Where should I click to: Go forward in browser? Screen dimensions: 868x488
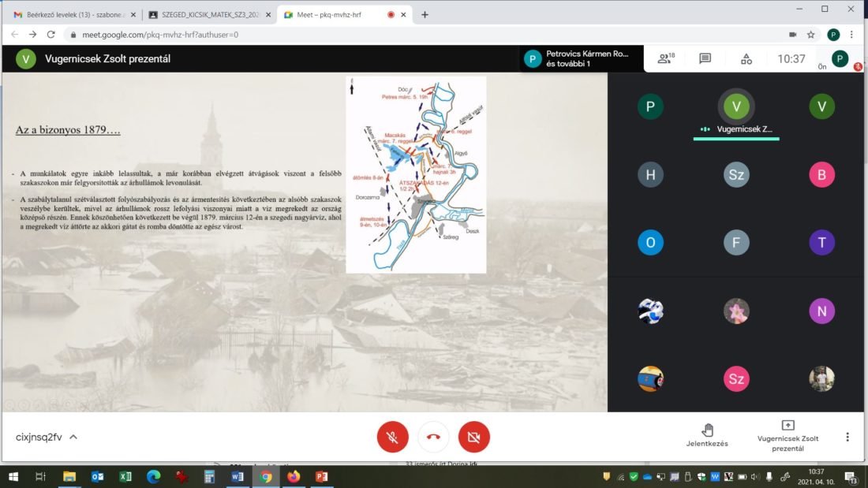click(x=32, y=35)
